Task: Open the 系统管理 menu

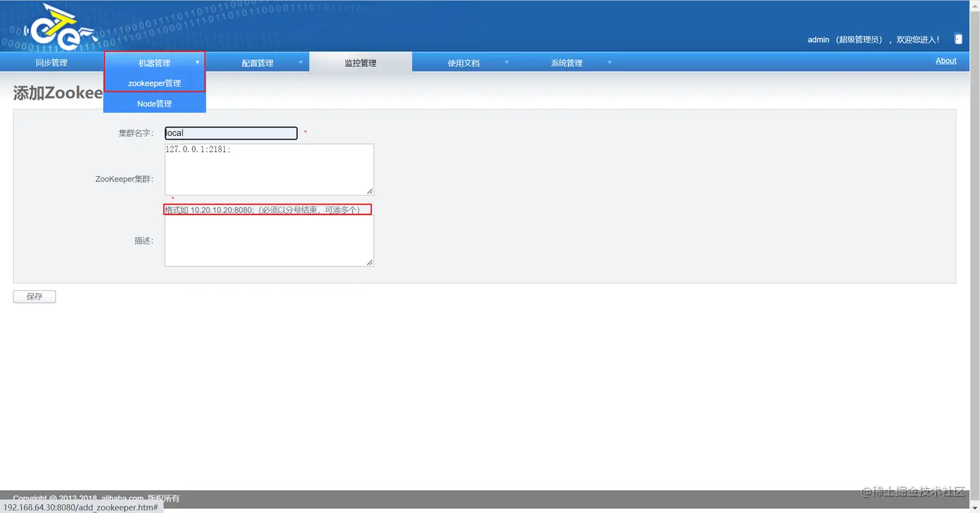Action: (x=566, y=63)
